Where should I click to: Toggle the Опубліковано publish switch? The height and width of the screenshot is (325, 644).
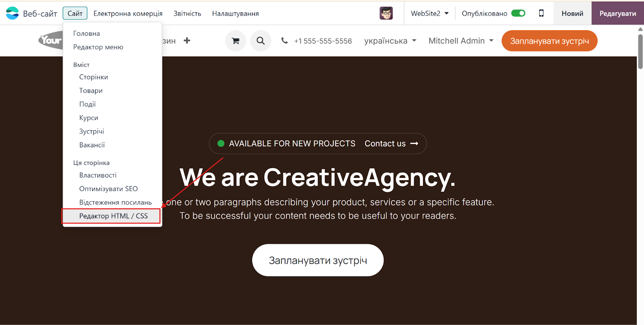pos(518,13)
